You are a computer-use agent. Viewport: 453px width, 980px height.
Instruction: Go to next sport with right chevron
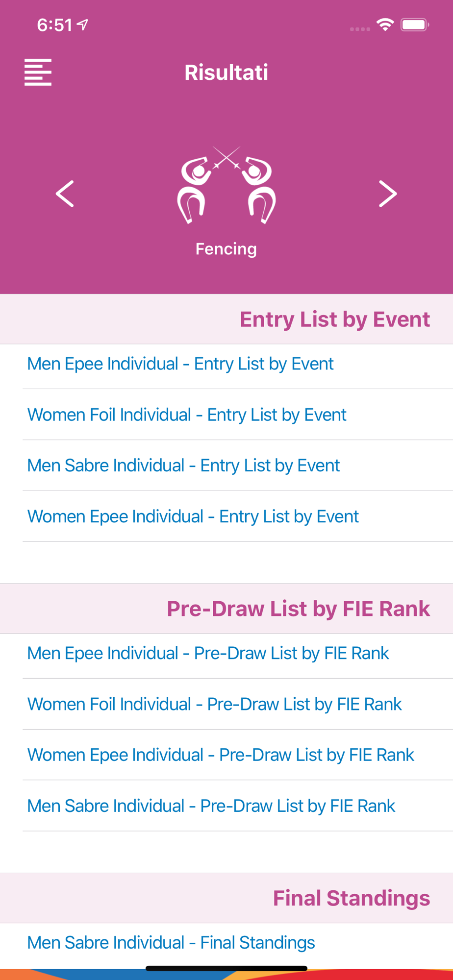click(387, 194)
